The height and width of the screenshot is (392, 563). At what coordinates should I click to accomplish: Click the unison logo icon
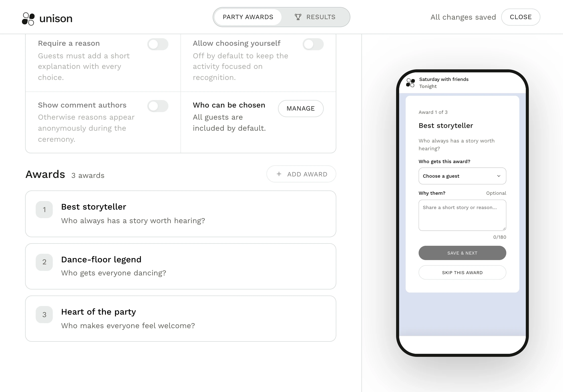[28, 19]
